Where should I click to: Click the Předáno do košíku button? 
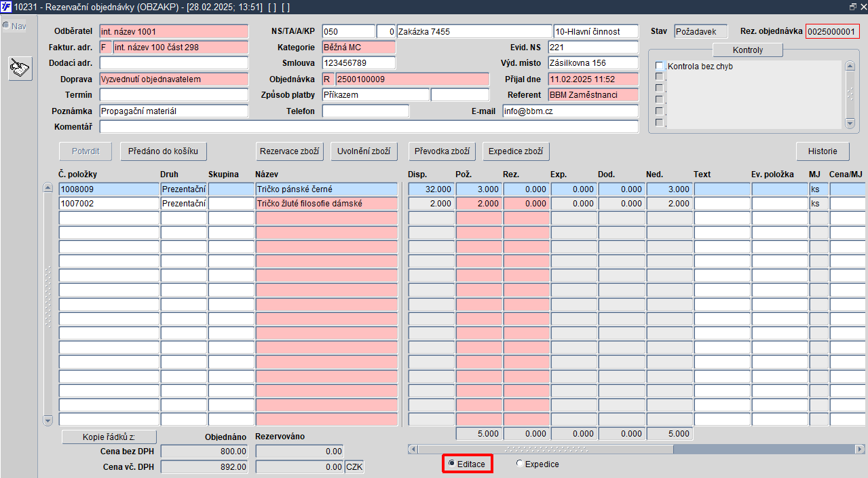pos(164,151)
